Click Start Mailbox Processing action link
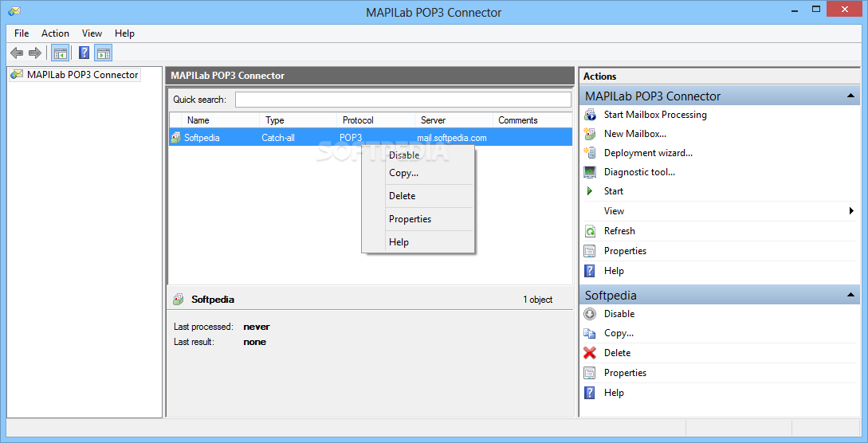The width and height of the screenshot is (868, 443). pyautogui.click(x=655, y=115)
